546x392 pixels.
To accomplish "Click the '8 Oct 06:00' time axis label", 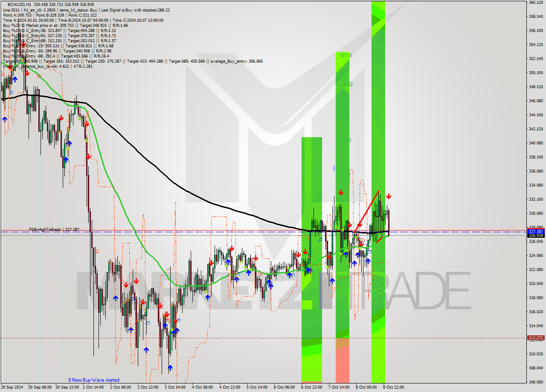I will coord(366,387).
